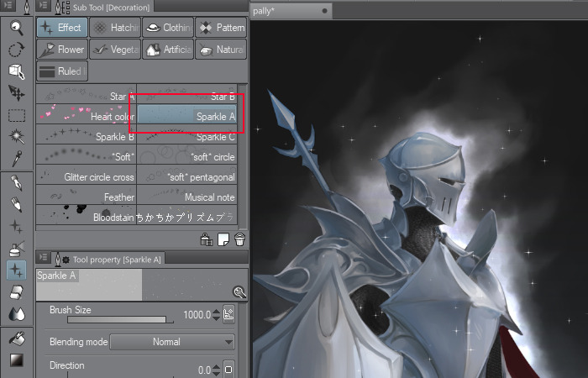This screenshot has width=588, height=378.
Task: Choose the Sparkle C brush
Action: click(187, 134)
